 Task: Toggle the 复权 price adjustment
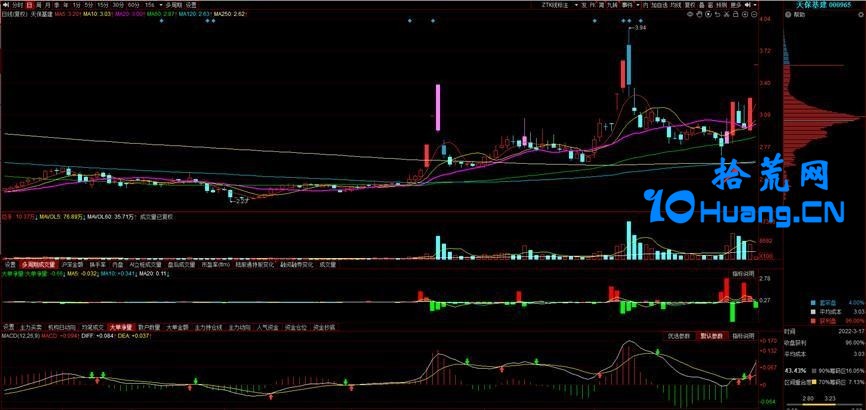[x=690, y=5]
